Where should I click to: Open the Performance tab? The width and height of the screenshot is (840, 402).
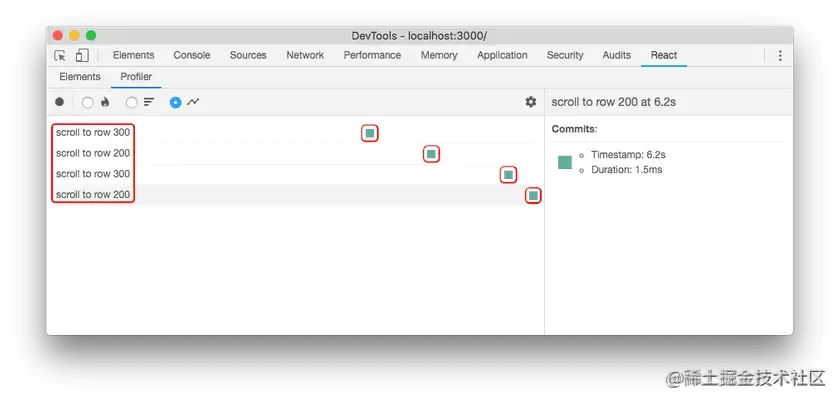coord(372,55)
